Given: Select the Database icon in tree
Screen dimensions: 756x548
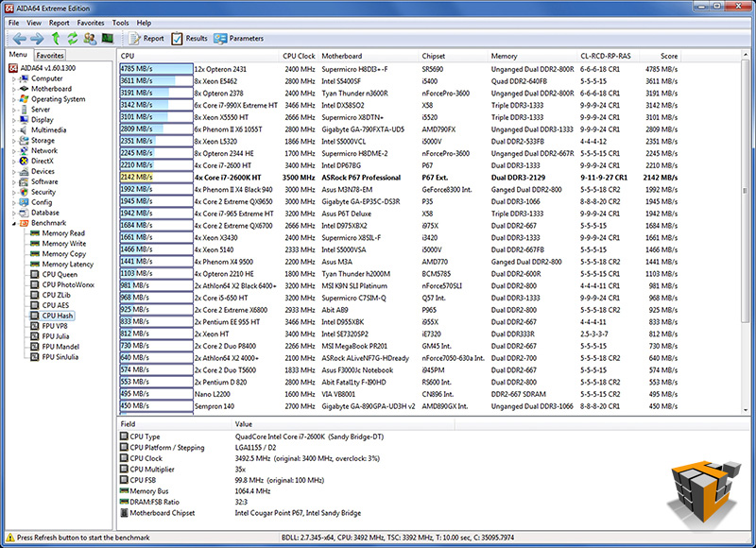Looking at the screenshot, I should [x=24, y=213].
